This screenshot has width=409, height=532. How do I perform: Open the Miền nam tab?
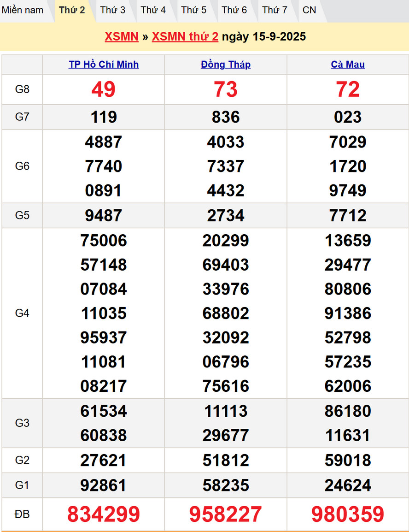pos(23,10)
